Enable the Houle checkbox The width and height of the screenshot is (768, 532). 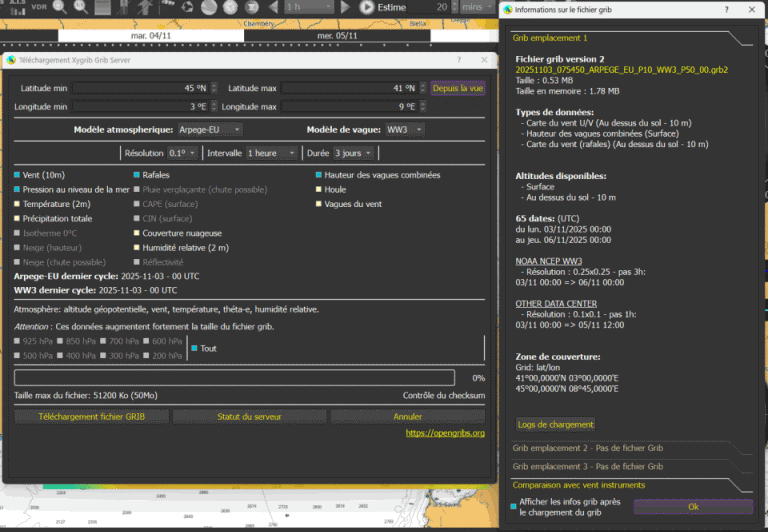(x=317, y=189)
